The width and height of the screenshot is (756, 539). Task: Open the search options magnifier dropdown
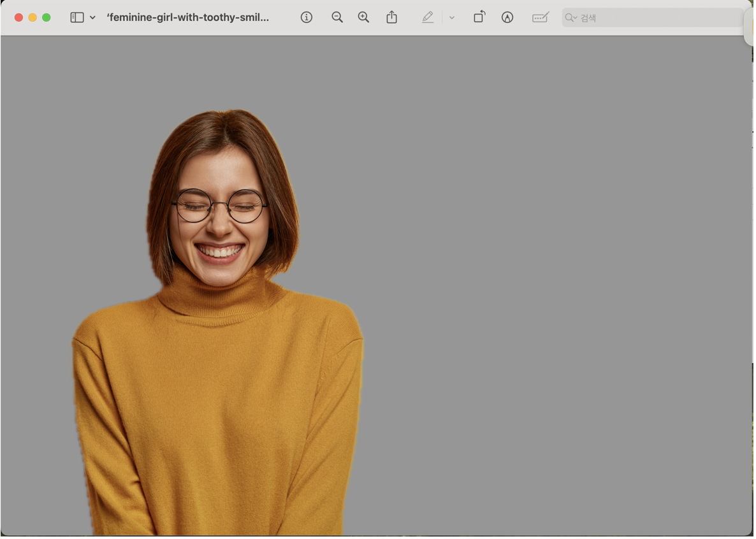click(571, 18)
